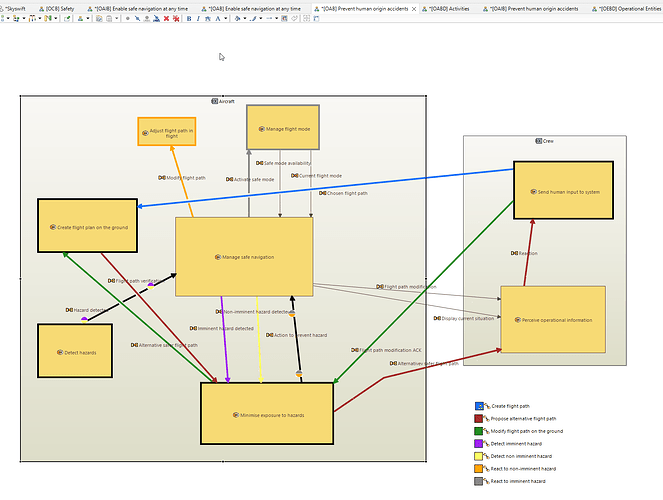
Task: Switch to '[OEBD] Operational Entities' tab
Action: click(x=625, y=7)
